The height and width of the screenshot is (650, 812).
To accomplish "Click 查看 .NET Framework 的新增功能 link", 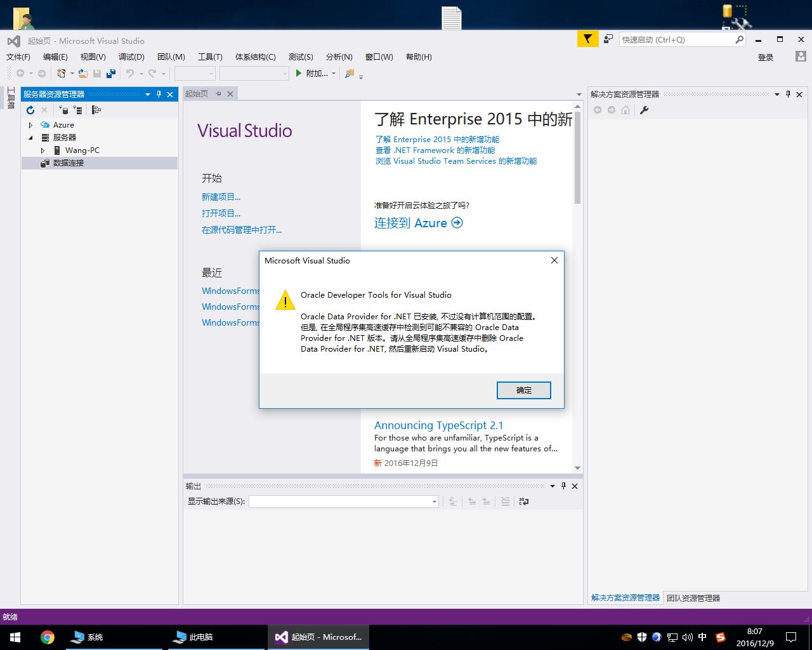I will click(x=435, y=150).
